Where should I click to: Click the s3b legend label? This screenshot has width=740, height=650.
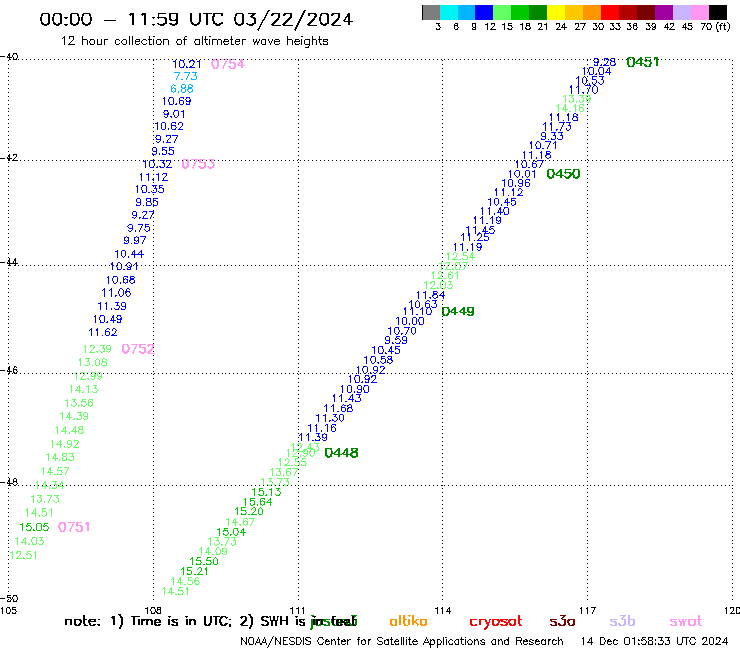622,621
